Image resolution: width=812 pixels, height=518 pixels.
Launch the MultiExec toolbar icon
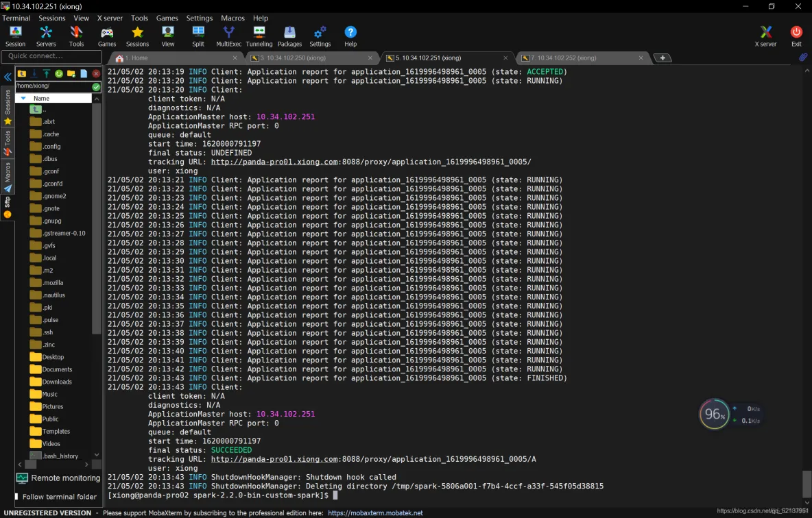(x=228, y=36)
